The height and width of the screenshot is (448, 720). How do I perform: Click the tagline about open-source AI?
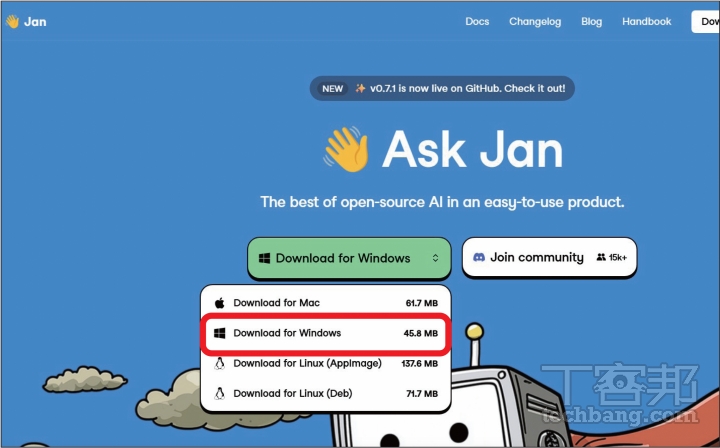[442, 202]
